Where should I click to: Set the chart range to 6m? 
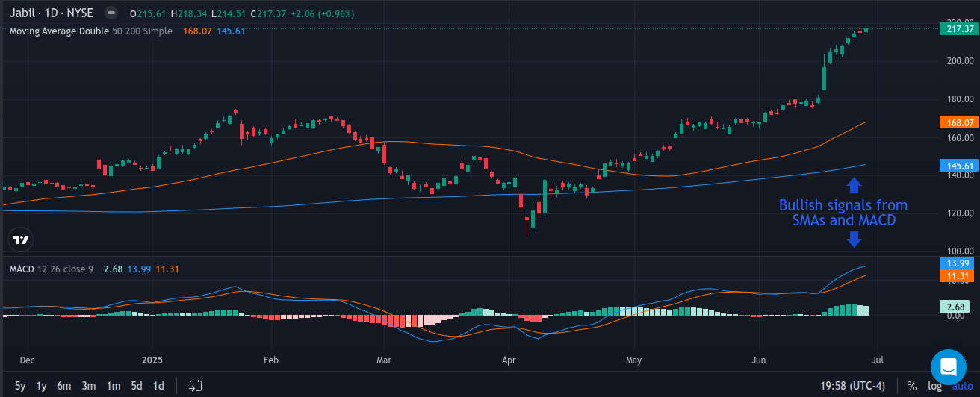pyautogui.click(x=64, y=386)
